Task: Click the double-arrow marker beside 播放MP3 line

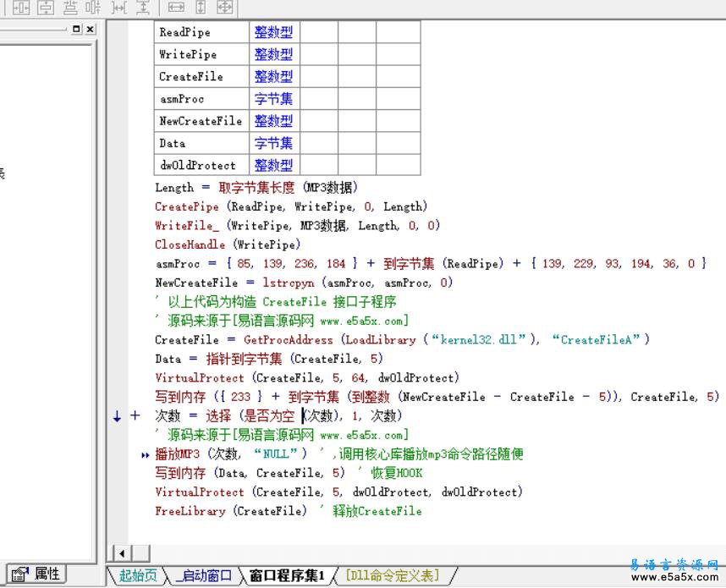Action: tap(145, 455)
